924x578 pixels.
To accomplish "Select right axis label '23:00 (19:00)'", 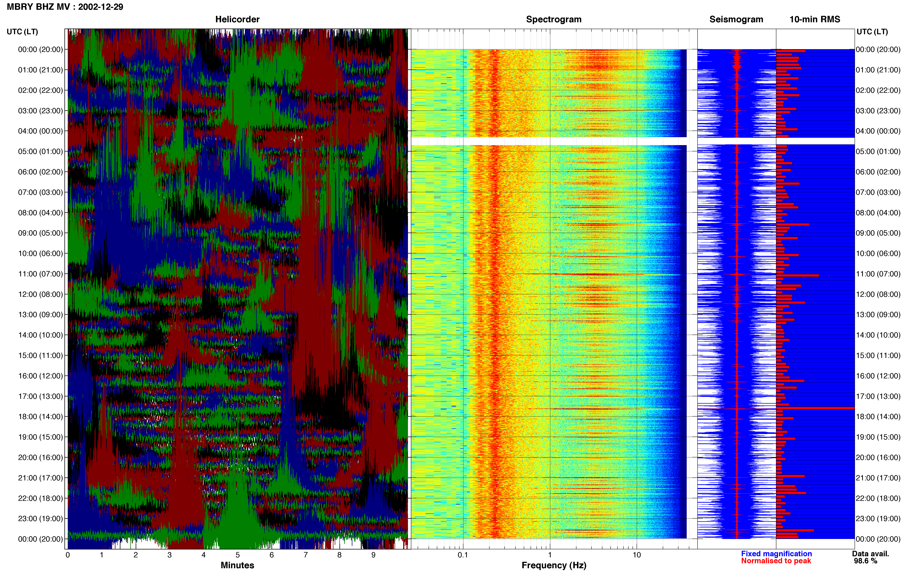I will coord(878,519).
